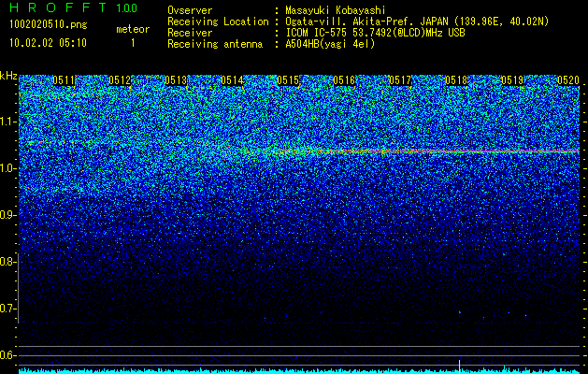Viewport: 588px width, 374px height.
Task: Click the 1.0 kHz axis label
Action: [x=7, y=168]
